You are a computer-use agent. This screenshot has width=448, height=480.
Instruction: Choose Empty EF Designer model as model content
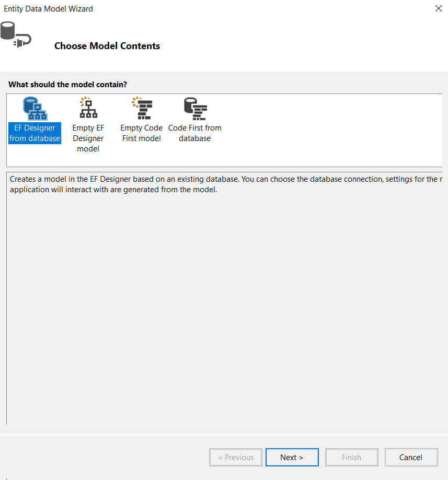87,120
